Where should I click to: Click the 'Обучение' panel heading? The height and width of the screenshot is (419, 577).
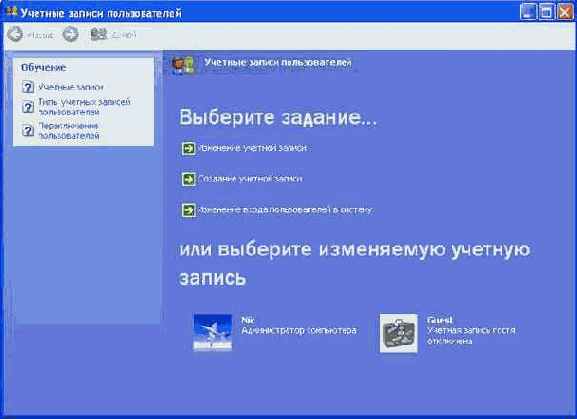43,68
